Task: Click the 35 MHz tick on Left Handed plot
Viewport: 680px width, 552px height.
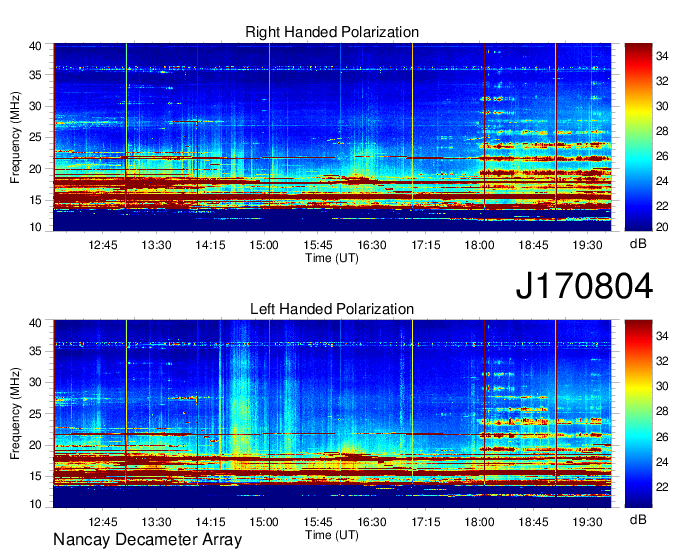Action: 36,351
